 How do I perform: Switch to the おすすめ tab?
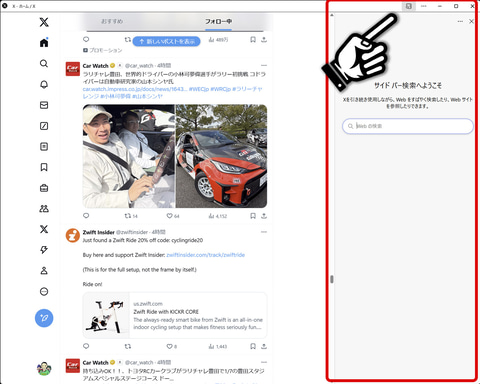pyautogui.click(x=112, y=21)
